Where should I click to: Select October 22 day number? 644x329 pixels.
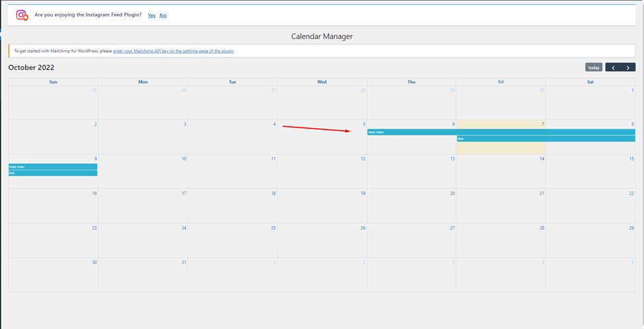click(x=631, y=193)
